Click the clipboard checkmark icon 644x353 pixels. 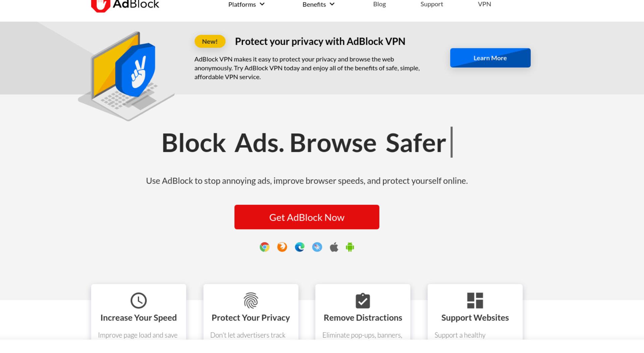(x=363, y=301)
